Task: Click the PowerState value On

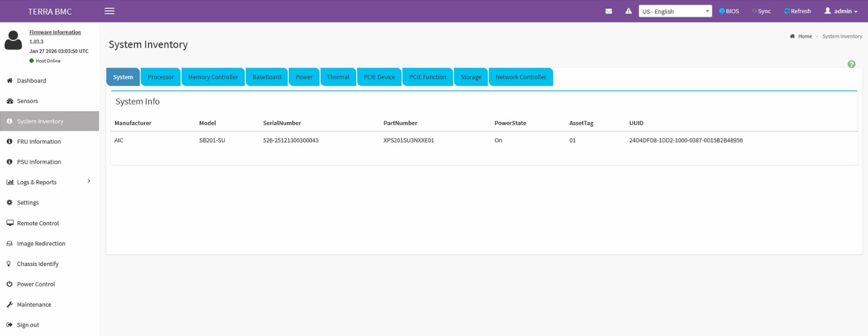Action: click(x=498, y=140)
